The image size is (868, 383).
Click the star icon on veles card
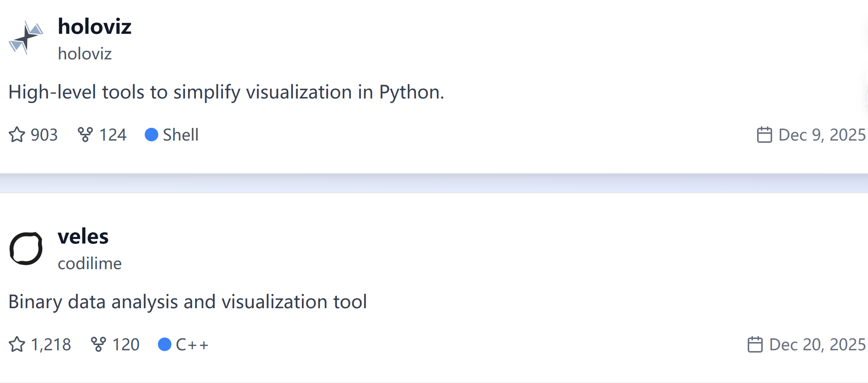17,344
